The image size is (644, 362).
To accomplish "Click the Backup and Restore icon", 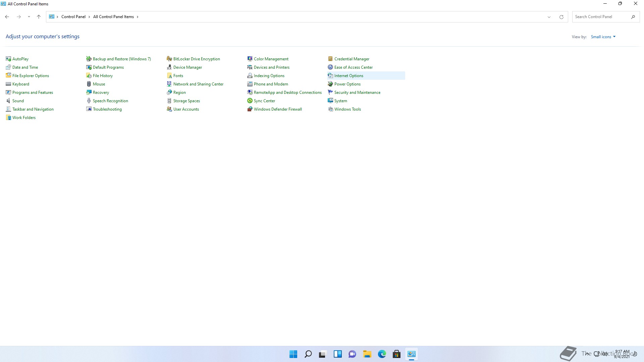I will (x=89, y=59).
